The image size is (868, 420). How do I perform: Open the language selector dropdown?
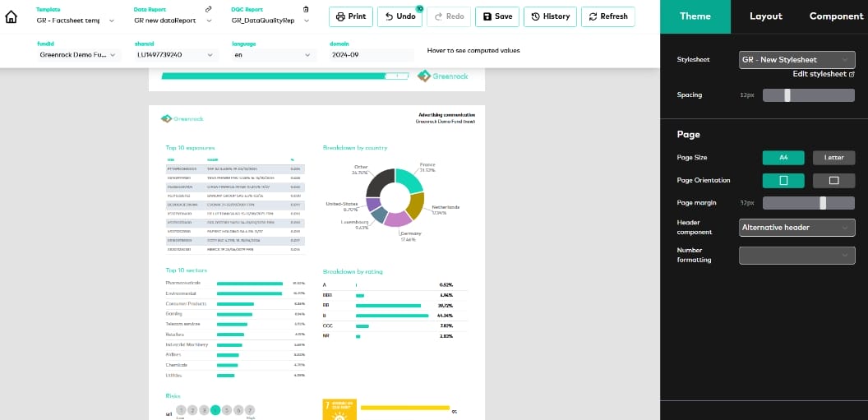tap(272, 55)
